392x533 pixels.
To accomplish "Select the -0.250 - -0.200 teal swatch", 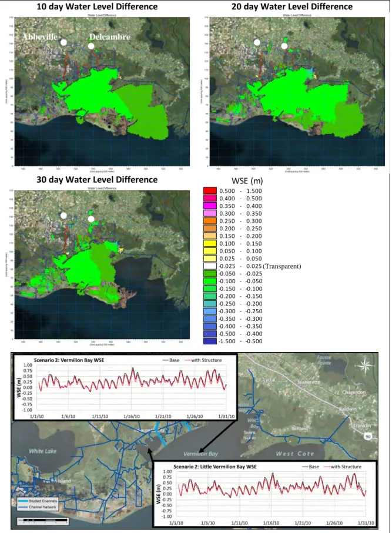I will point(210,304).
